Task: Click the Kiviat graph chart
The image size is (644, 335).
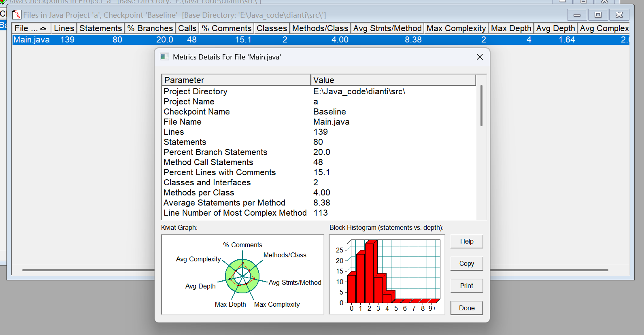Action: click(x=242, y=275)
